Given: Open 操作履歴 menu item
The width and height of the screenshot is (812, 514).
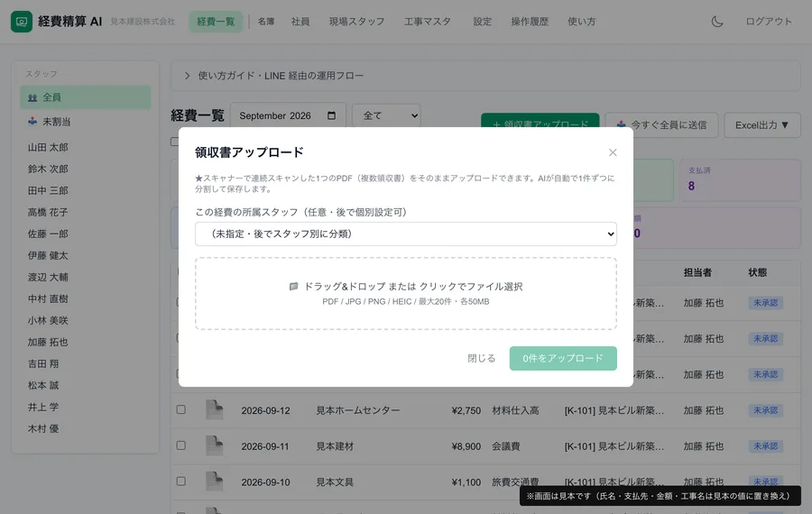Looking at the screenshot, I should pos(530,22).
